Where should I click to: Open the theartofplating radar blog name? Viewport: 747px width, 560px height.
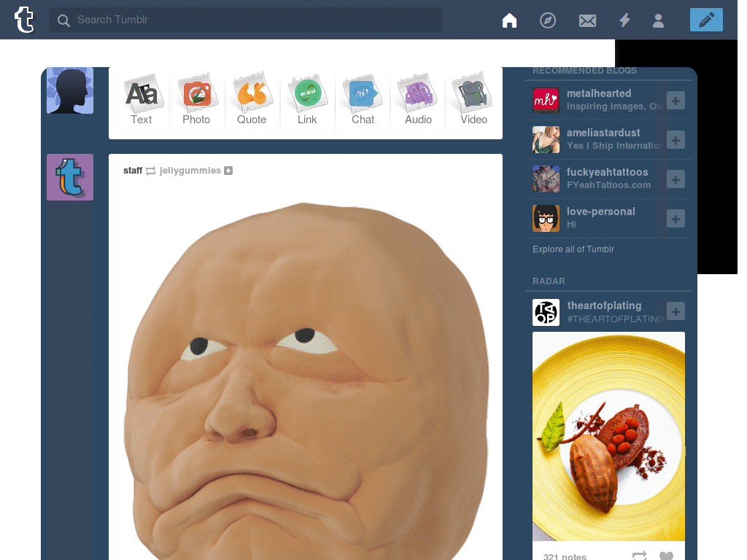(604, 306)
